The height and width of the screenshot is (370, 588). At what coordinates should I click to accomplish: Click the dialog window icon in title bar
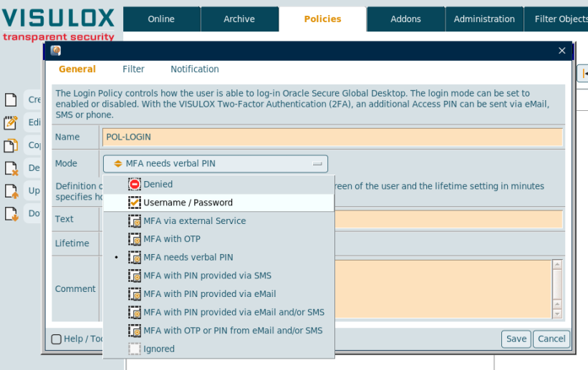click(56, 51)
